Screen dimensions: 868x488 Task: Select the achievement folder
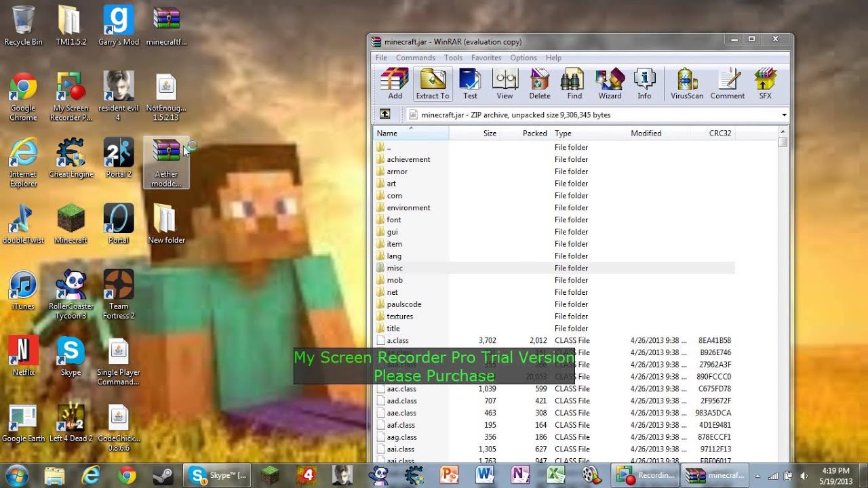point(408,159)
